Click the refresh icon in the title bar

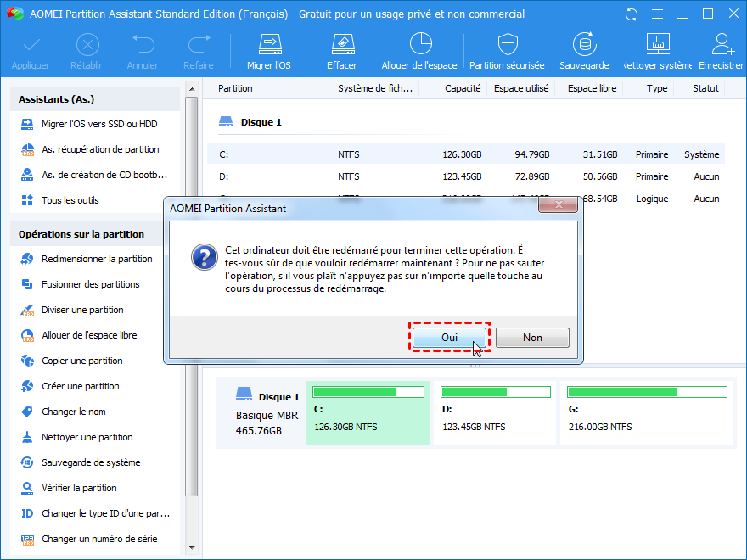pyautogui.click(x=631, y=14)
